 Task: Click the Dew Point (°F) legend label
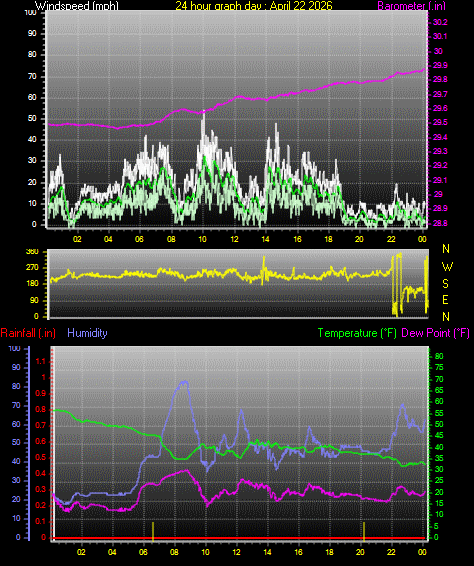(x=435, y=333)
